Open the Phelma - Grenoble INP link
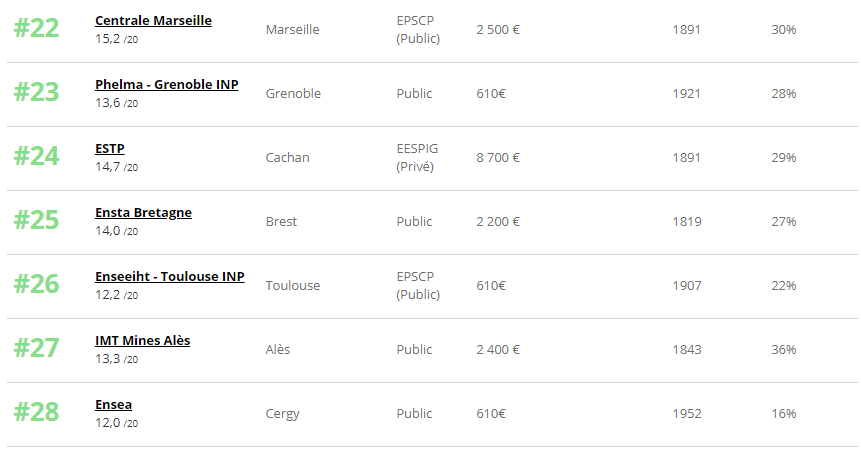Viewport: 861px width, 454px height. pos(167,85)
